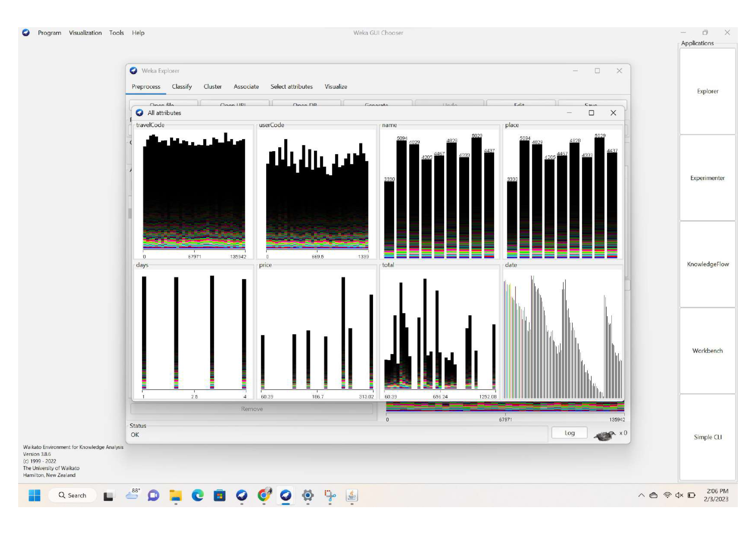Open Google Chrome from the taskbar

coord(262,495)
